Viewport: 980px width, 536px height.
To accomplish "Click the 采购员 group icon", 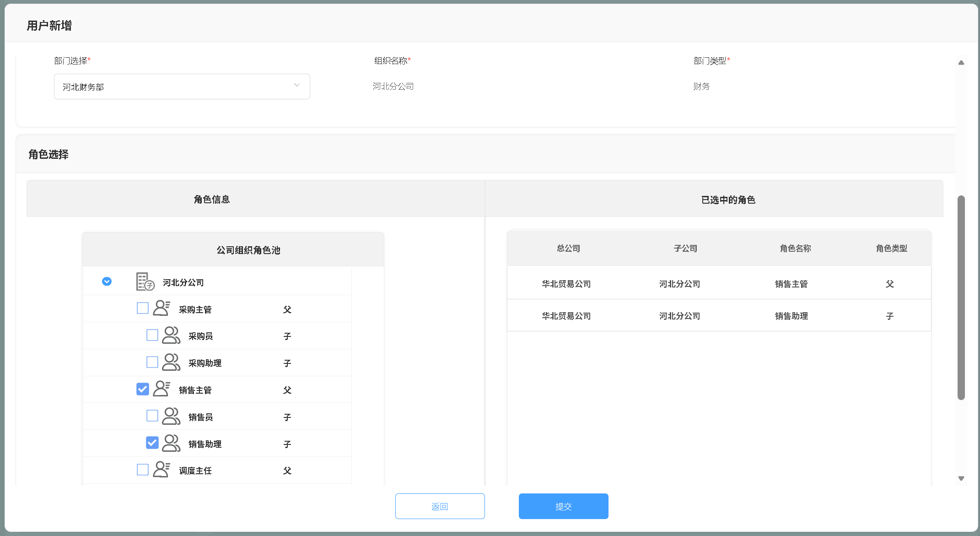I will (x=171, y=336).
